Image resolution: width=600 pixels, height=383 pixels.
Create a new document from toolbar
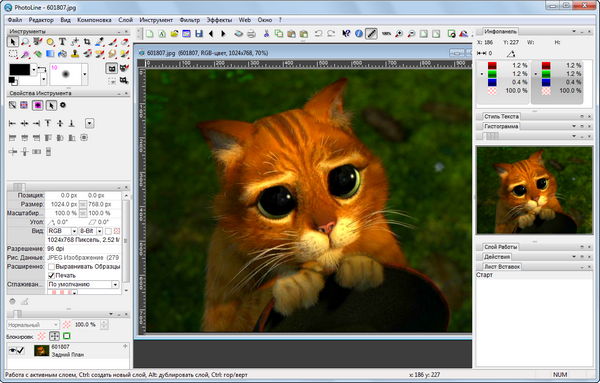click(x=150, y=34)
